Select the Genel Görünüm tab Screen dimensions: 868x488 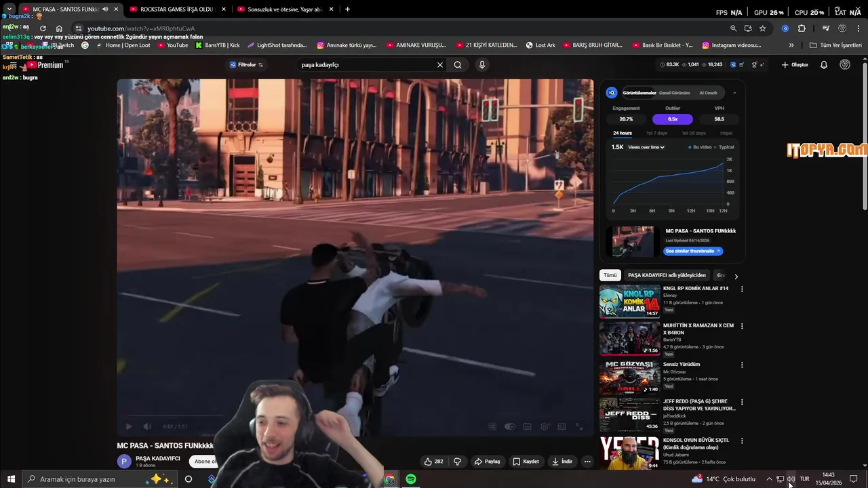point(674,93)
